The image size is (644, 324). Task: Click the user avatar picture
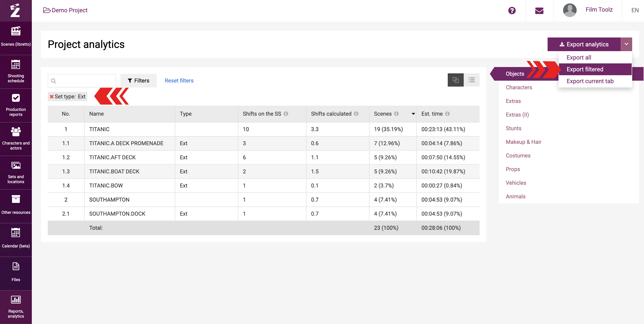570,10
